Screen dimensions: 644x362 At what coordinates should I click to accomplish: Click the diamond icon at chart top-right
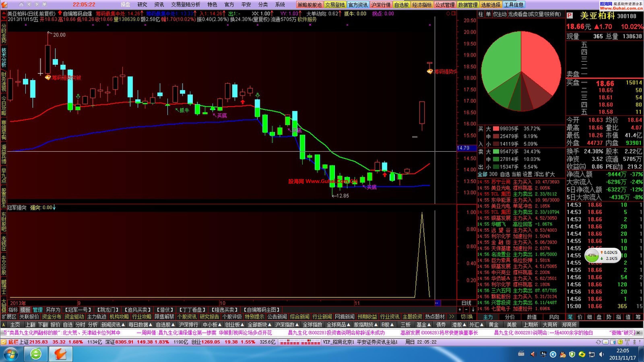tap(448, 13)
